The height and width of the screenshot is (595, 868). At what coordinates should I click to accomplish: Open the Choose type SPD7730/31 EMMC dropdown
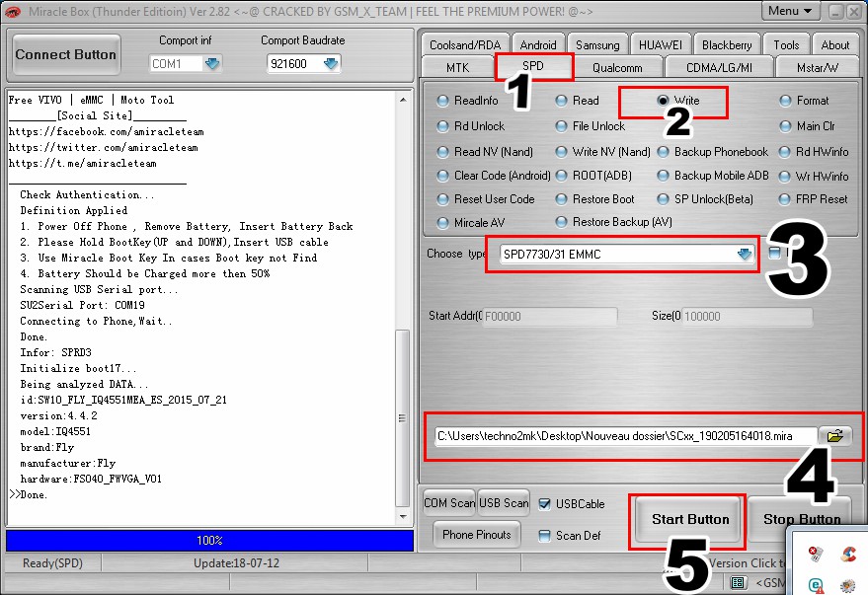[x=745, y=254]
